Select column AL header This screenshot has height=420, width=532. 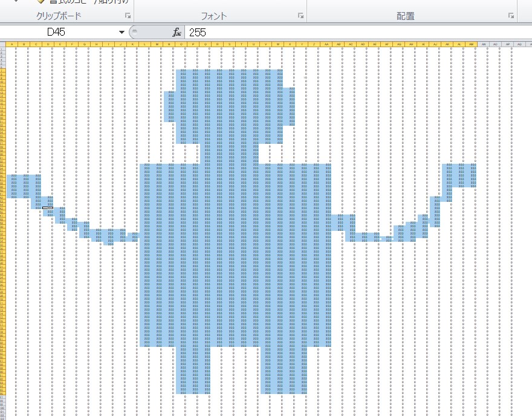[x=459, y=44]
